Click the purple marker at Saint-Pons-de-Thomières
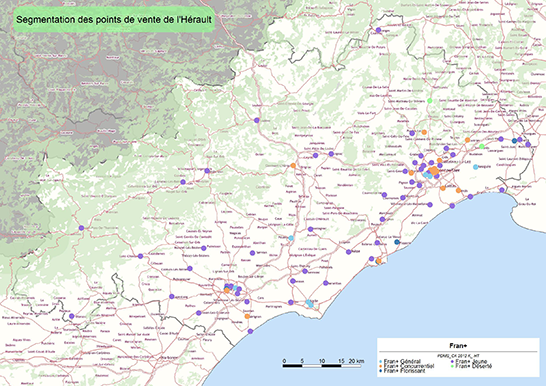The image size is (546, 386). point(81,228)
